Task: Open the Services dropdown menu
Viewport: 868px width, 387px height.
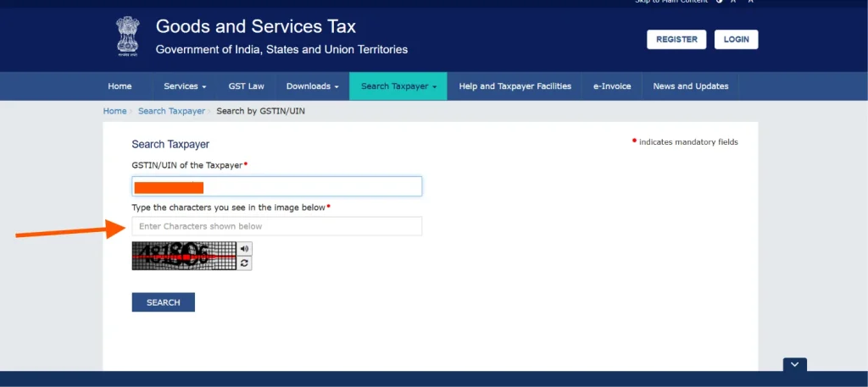Action: point(185,86)
